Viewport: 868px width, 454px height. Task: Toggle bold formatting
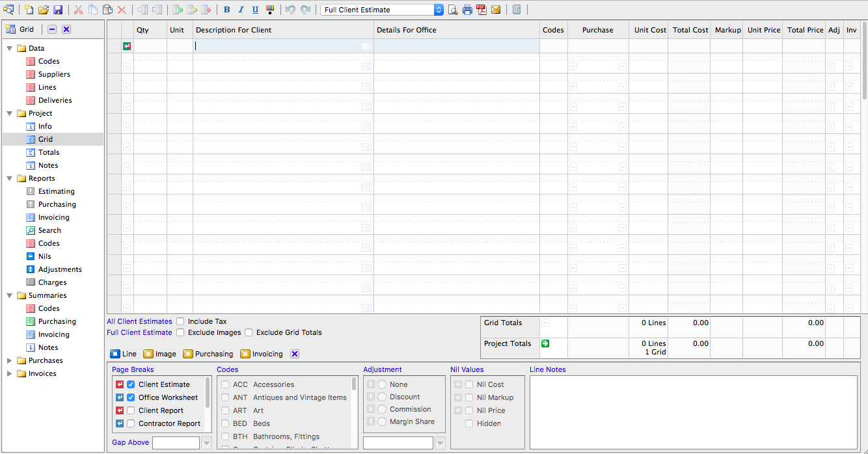click(226, 10)
